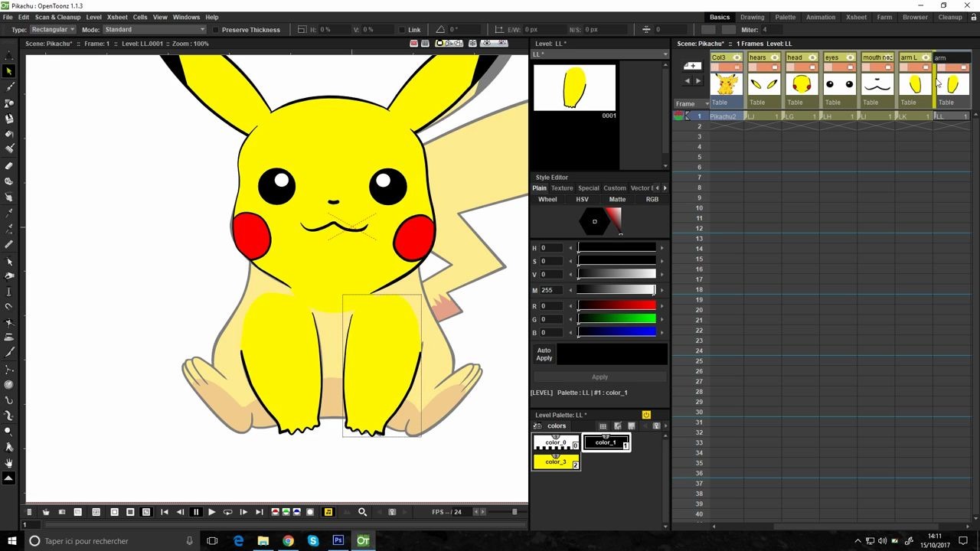Click the magnifier zoom icon in viewer bar
This screenshot has height=551, width=980.
click(362, 512)
